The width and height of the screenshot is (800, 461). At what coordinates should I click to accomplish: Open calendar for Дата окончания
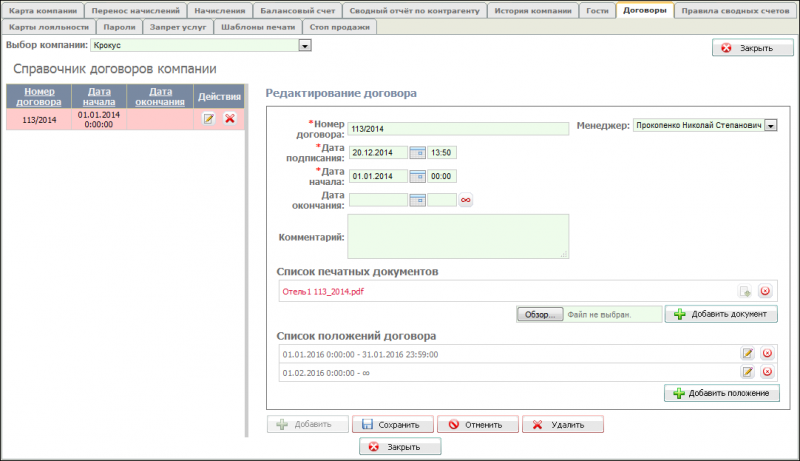tap(418, 200)
